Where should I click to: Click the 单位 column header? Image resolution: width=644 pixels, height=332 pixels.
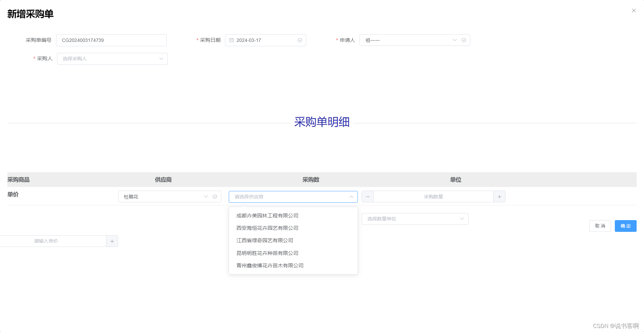[455, 180]
